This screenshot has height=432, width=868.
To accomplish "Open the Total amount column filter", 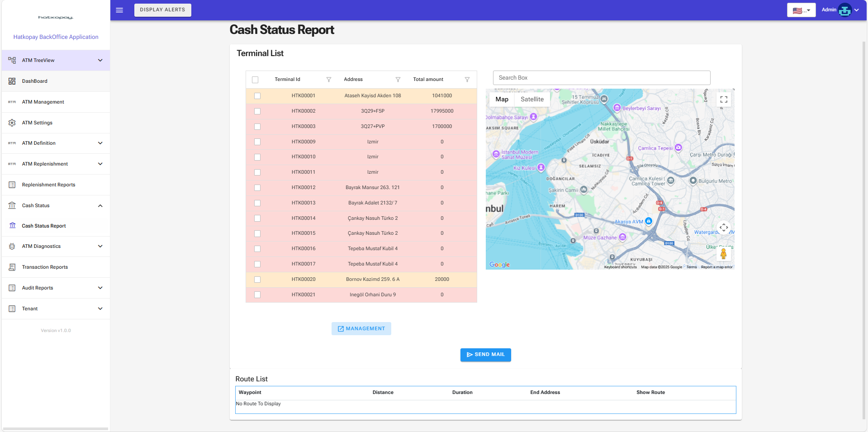I will coord(467,80).
